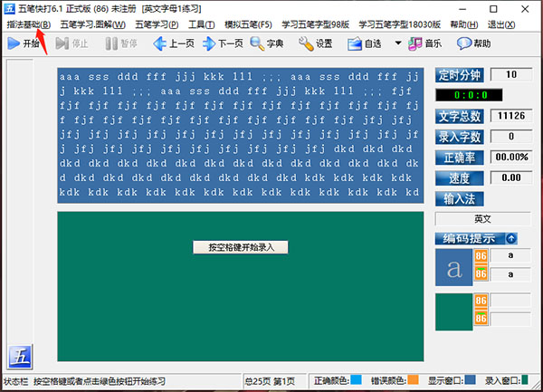The image size is (543, 392).
Task: Click the 输入法 button
Action: pyautogui.click(x=459, y=199)
